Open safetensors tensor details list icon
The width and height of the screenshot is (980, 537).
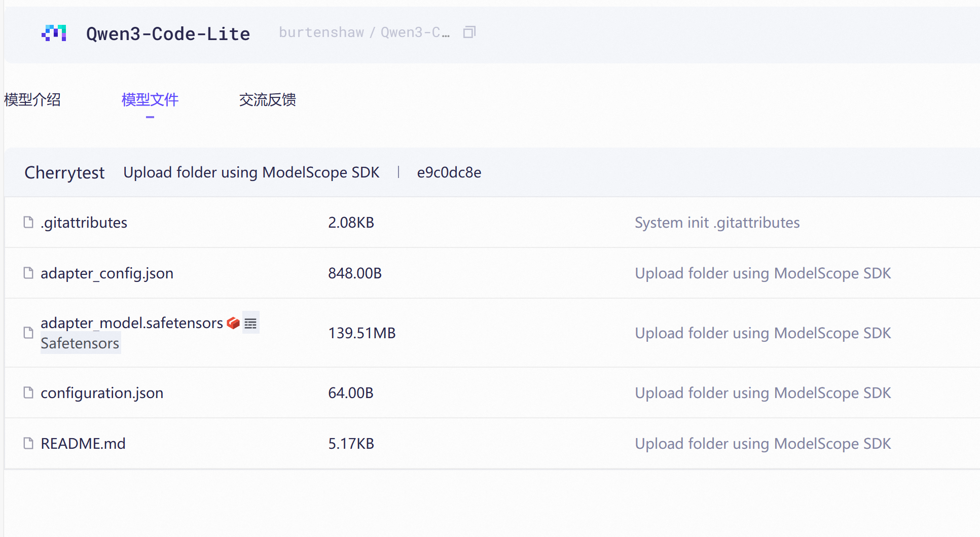coord(250,323)
